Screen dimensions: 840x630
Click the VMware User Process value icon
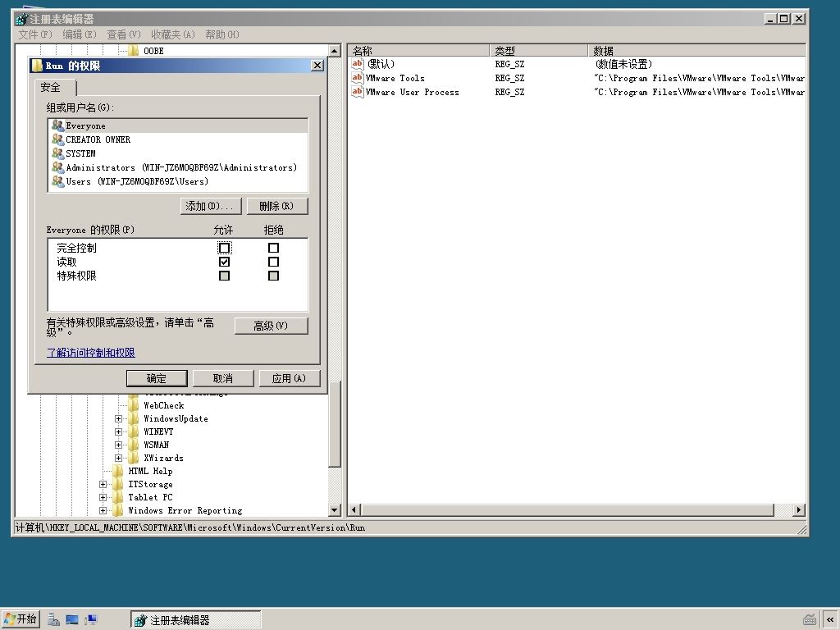coord(358,92)
